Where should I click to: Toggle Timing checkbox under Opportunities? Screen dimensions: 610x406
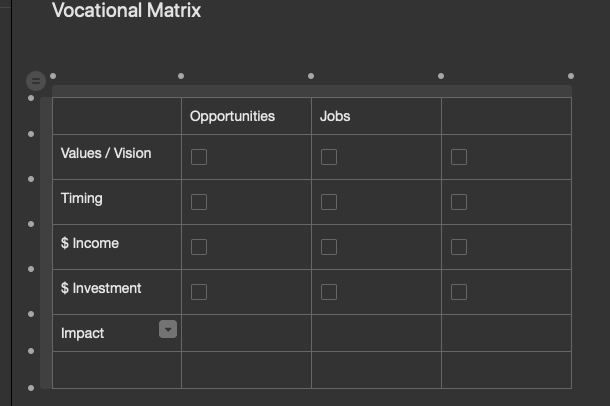pos(199,202)
